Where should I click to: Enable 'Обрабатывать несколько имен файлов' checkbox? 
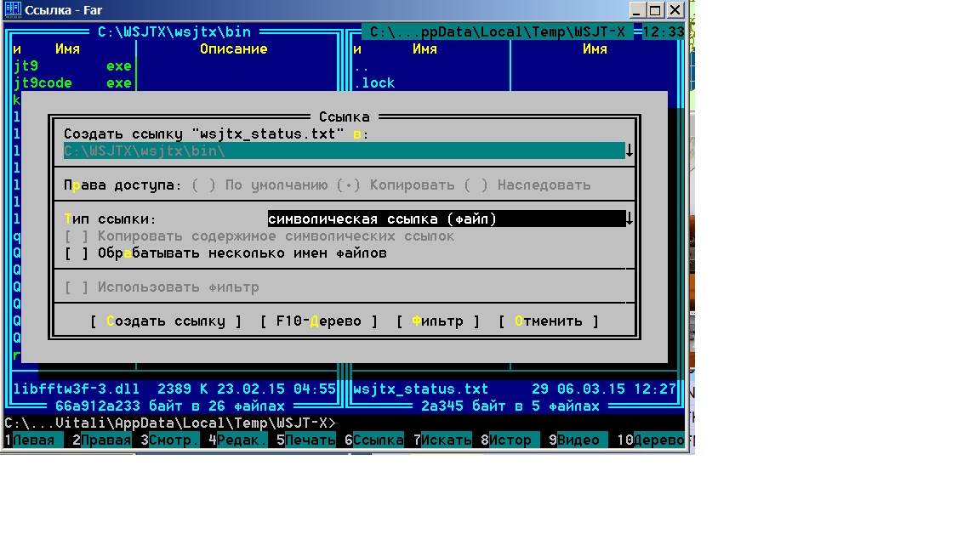77,253
